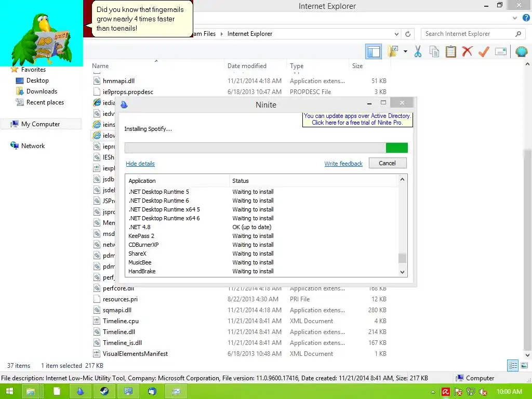
Task: Click the Ninite Pro free trial banner
Action: [357, 119]
